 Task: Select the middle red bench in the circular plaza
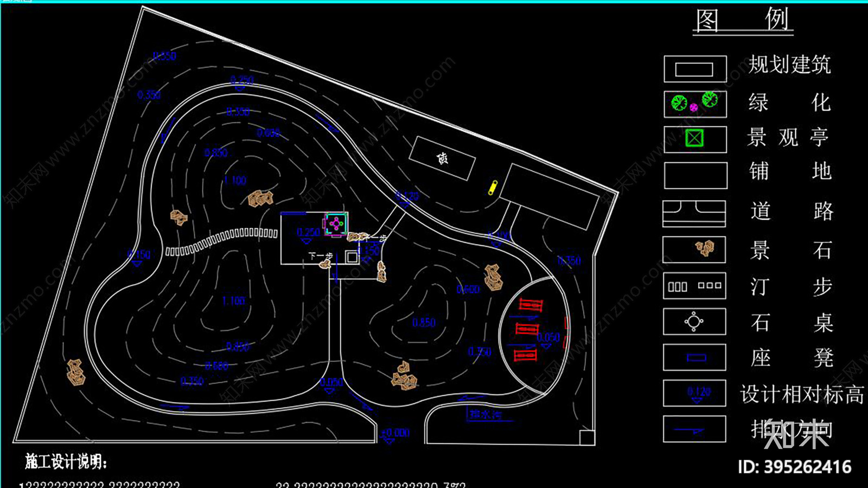point(526,329)
